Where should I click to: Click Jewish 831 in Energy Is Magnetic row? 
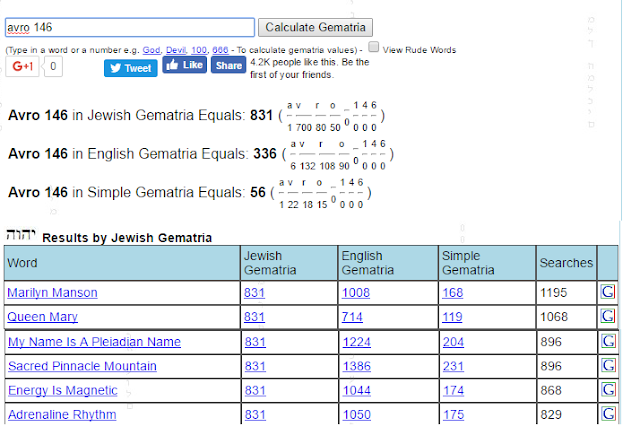255,391
